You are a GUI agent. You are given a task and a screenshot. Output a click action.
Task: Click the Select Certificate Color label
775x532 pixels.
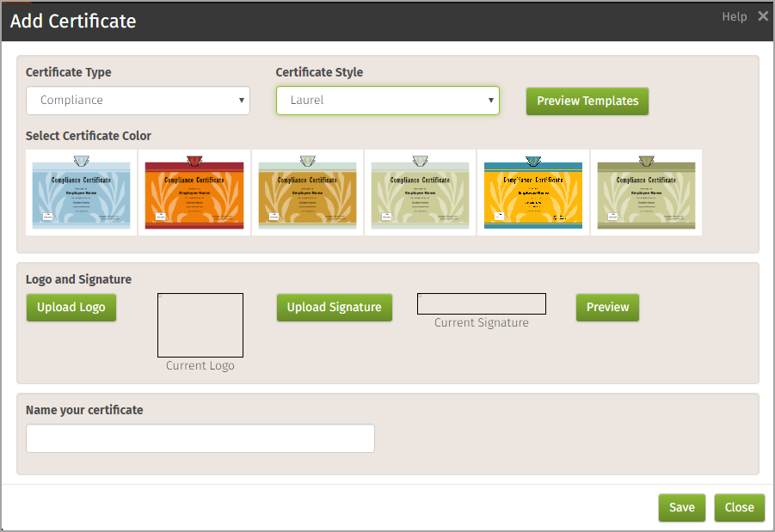pos(89,136)
